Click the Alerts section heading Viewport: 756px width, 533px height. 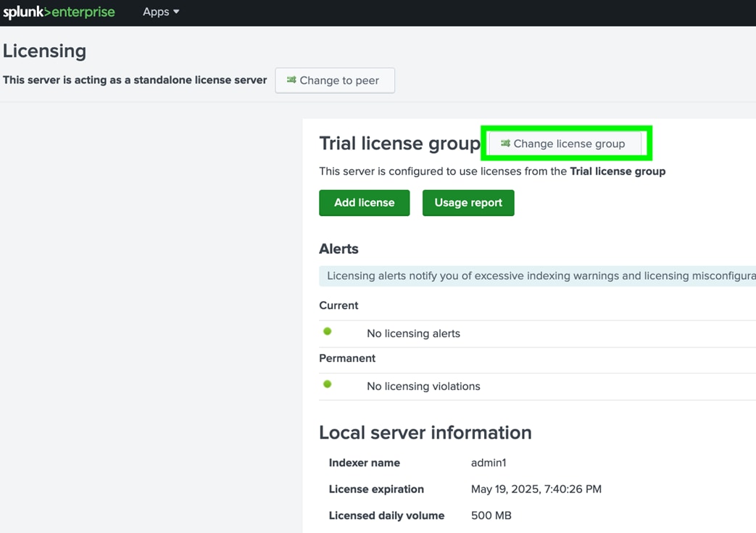[338, 249]
